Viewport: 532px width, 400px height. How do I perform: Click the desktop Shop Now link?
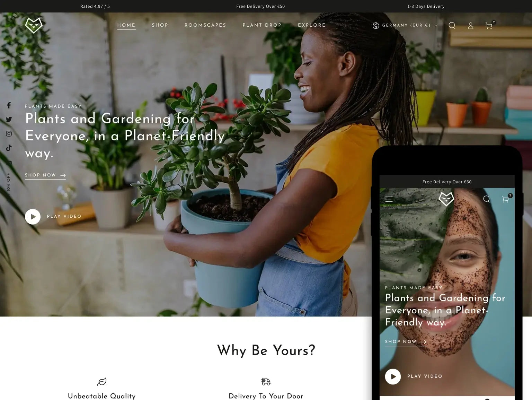45,175
